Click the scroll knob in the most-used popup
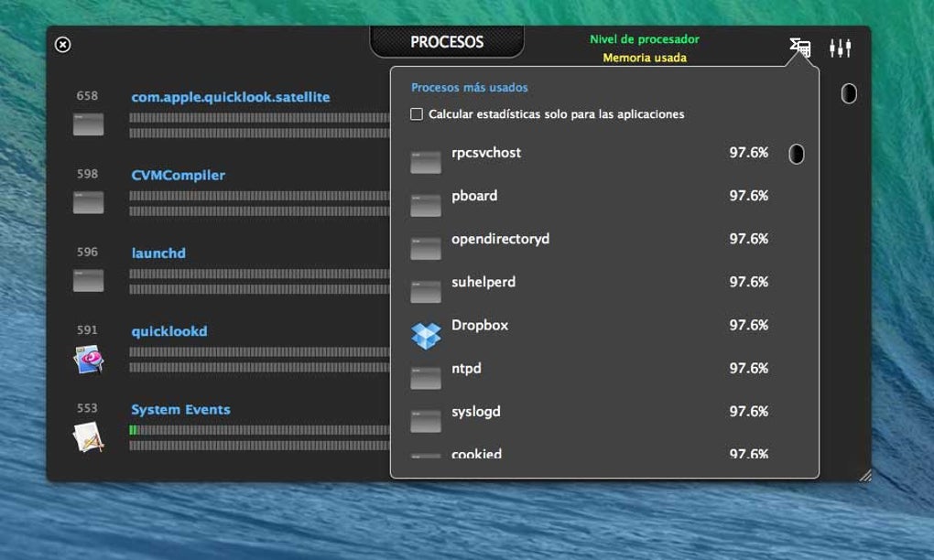This screenshot has height=560, width=934. [x=797, y=154]
